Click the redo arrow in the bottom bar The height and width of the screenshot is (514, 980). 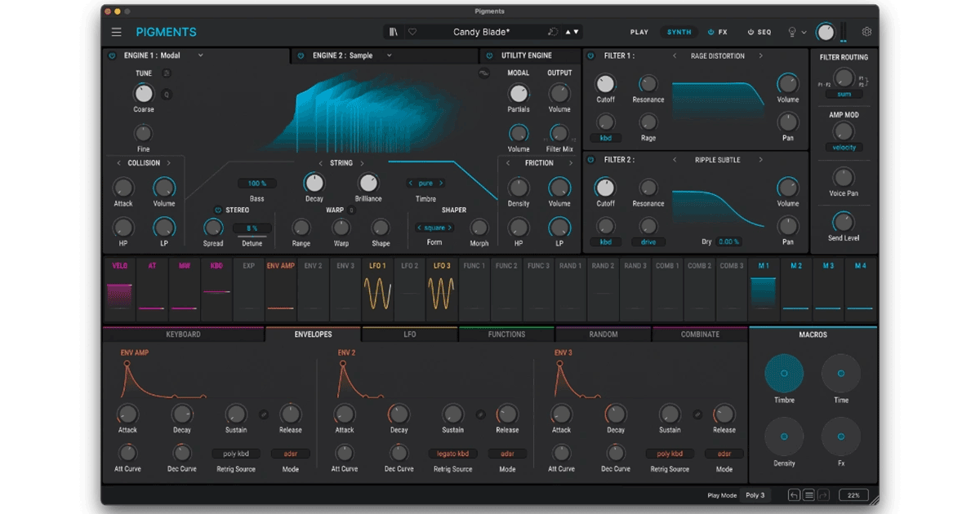click(x=823, y=495)
